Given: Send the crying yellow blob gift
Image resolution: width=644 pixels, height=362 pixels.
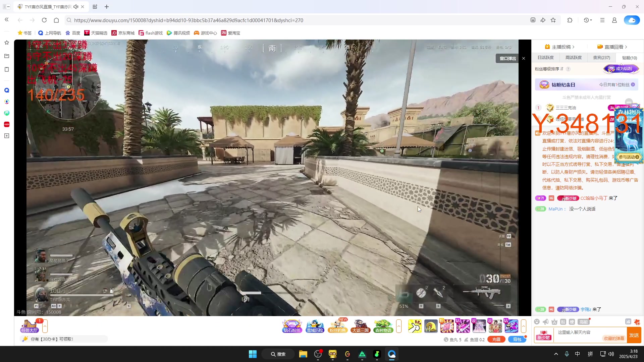Looking at the screenshot, I should (431, 326).
